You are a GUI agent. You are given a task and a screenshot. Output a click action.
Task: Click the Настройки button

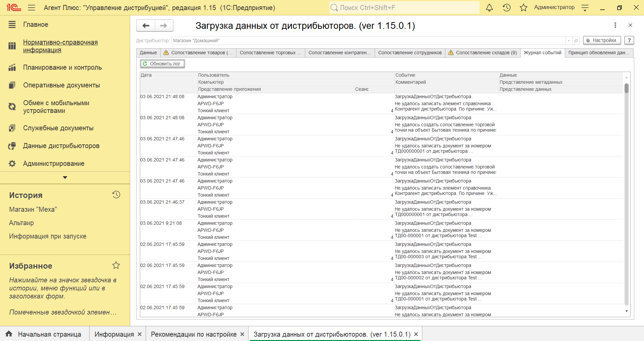(x=602, y=40)
